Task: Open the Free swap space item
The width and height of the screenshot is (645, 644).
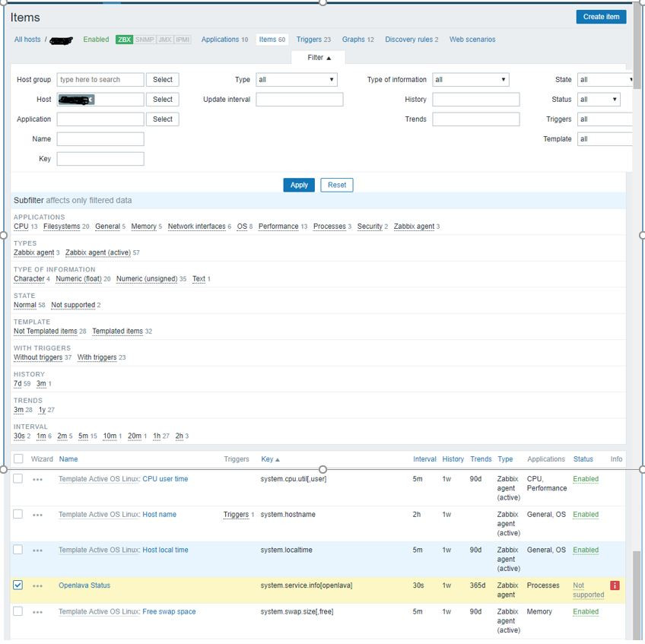Action: coord(169,611)
